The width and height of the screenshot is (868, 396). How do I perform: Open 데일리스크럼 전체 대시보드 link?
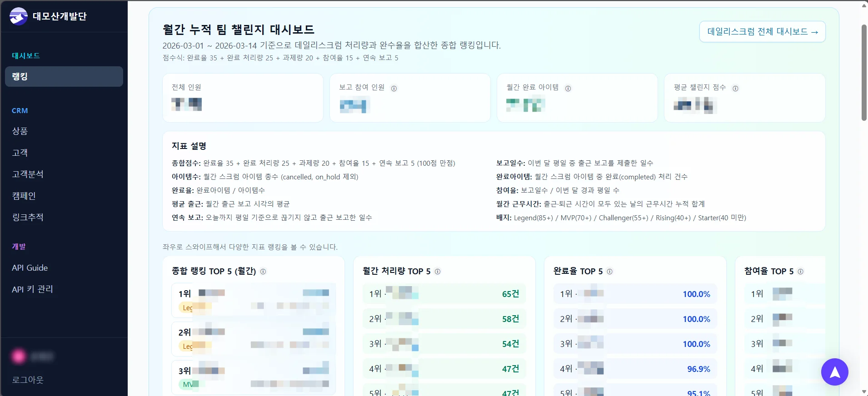tap(762, 32)
